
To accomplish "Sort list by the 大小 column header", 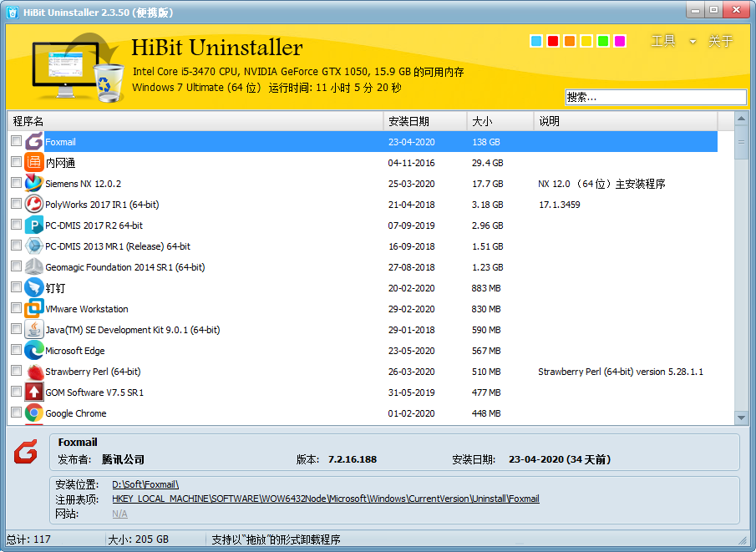I will pyautogui.click(x=500, y=121).
